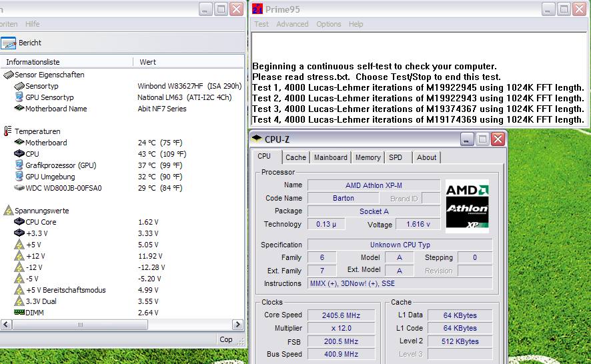Click the Code Name field Barton
The width and height of the screenshot is (591, 364).
tap(344, 198)
